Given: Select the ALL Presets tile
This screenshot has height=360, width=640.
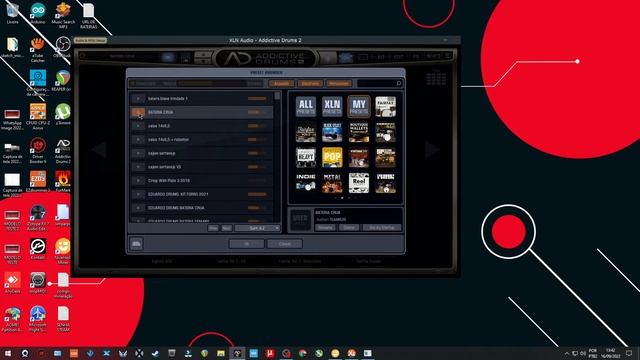Looking at the screenshot, I should click(x=305, y=107).
